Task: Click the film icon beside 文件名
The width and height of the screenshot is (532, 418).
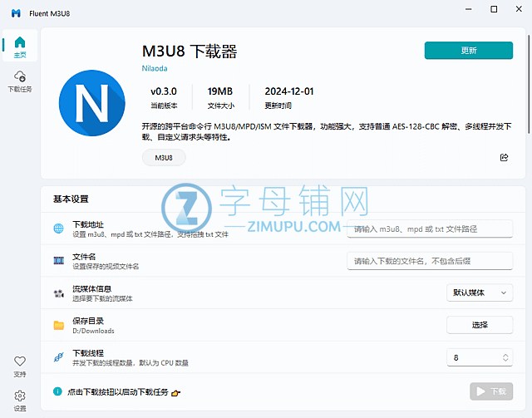Action: (x=59, y=261)
